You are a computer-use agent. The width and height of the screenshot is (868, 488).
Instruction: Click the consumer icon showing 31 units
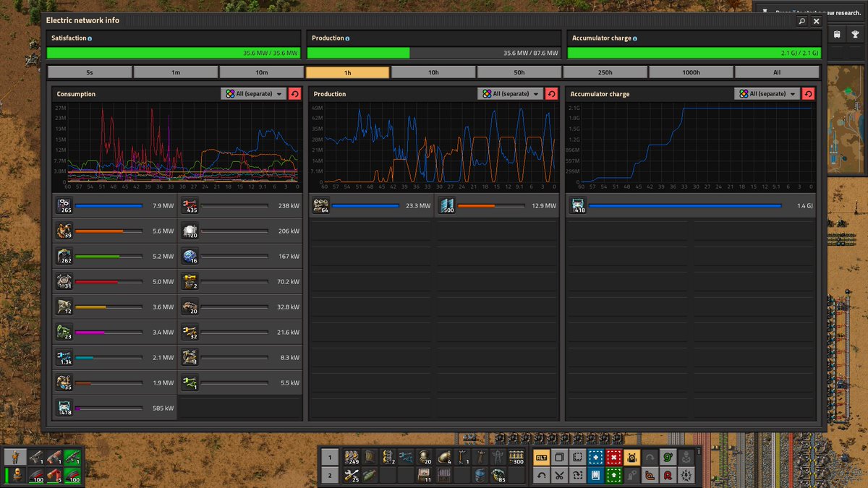(x=64, y=282)
